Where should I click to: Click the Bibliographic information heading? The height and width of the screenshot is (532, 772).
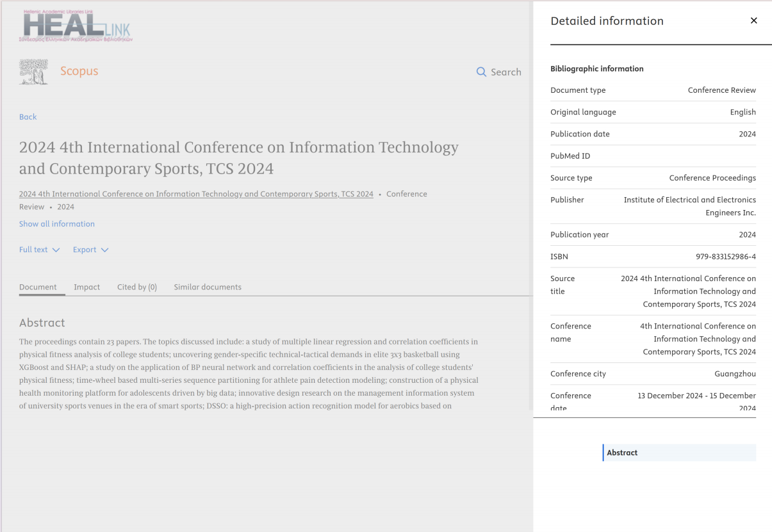click(597, 69)
